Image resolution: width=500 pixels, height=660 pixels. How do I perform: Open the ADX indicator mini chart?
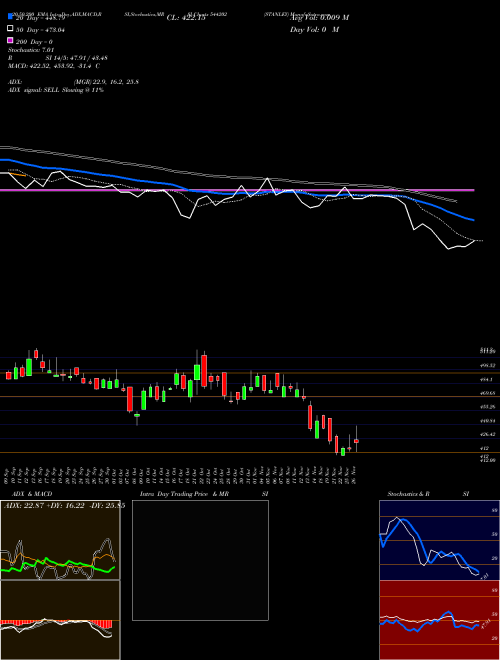pos(60,540)
